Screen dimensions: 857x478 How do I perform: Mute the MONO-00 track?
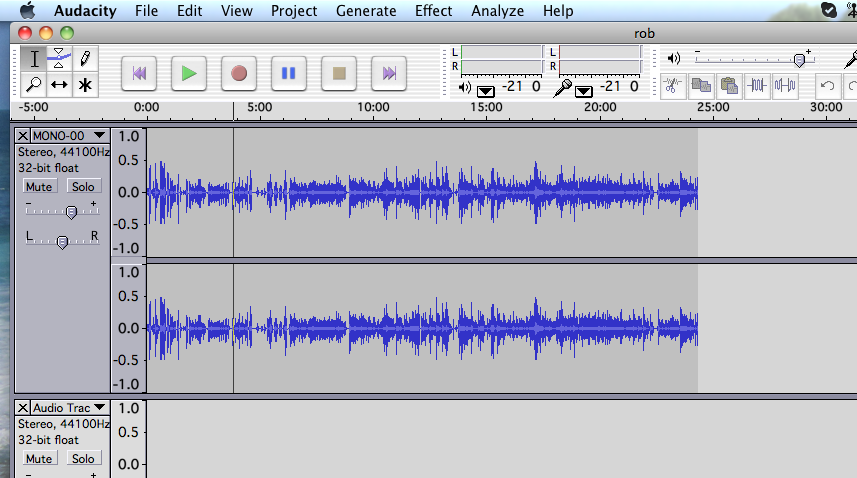(x=39, y=186)
